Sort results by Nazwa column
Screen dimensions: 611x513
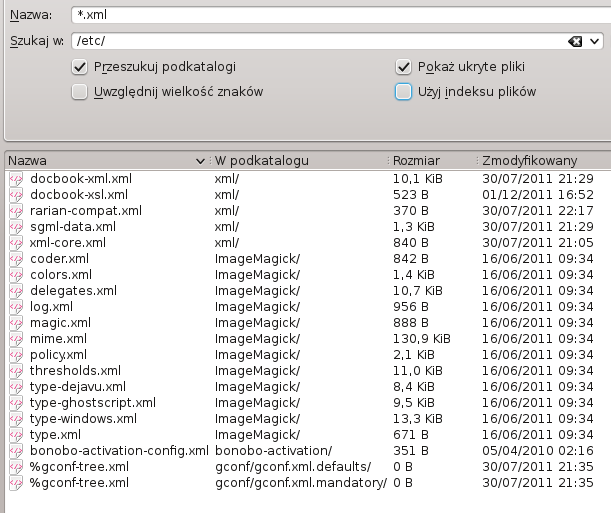tap(100, 160)
